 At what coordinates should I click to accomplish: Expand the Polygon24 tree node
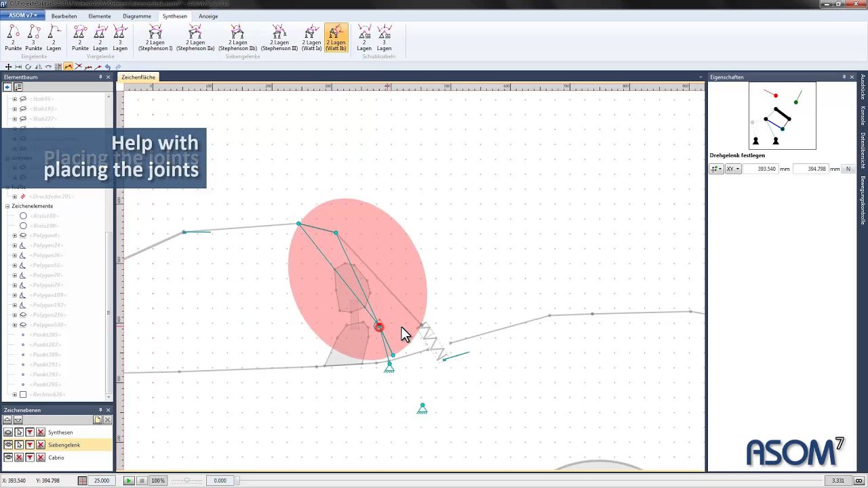click(x=14, y=245)
